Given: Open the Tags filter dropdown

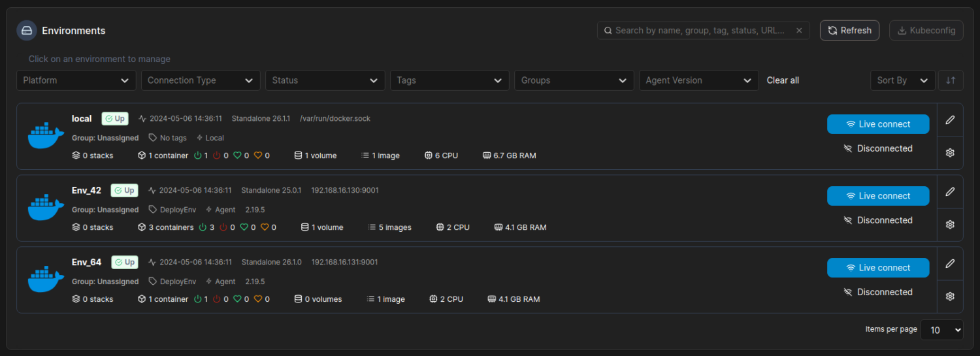Looking at the screenshot, I should (449, 80).
